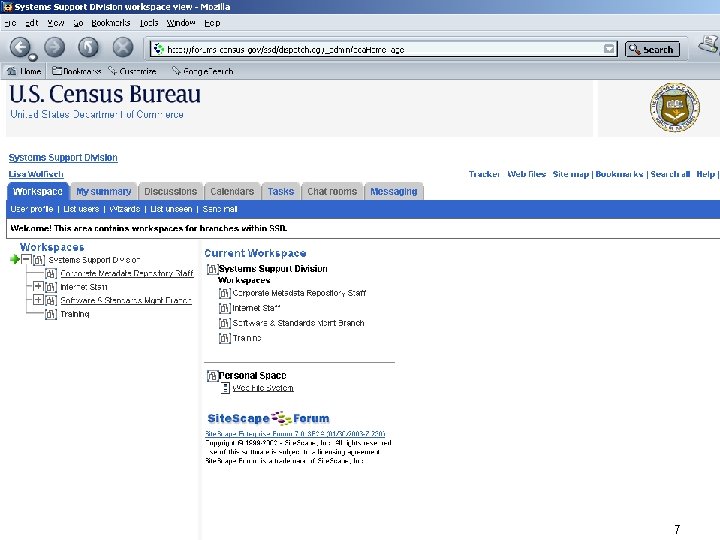This screenshot has width=720, height=540.
Task: Open the Help menu in menu bar
Action: pyautogui.click(x=212, y=23)
